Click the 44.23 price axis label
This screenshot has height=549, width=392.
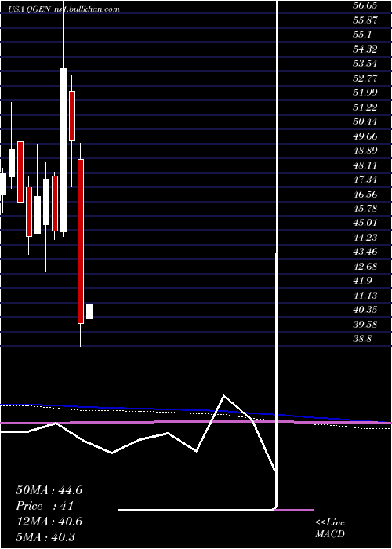tap(365, 238)
